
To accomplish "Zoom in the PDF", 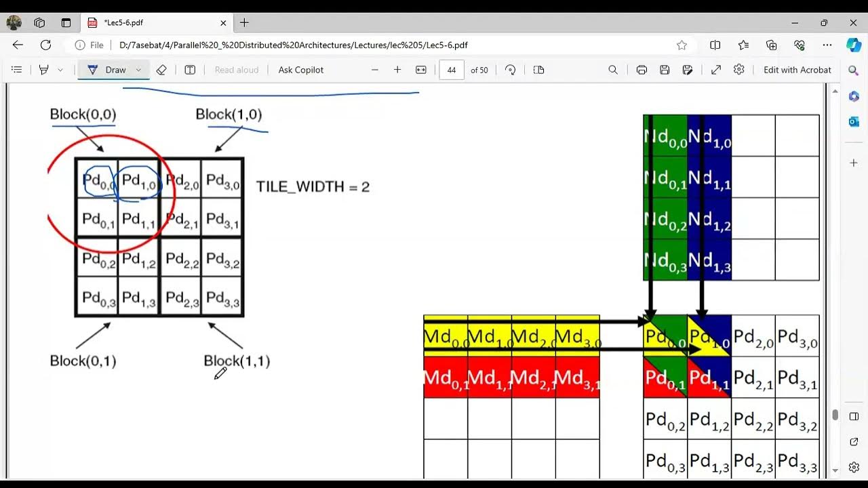I will [397, 70].
